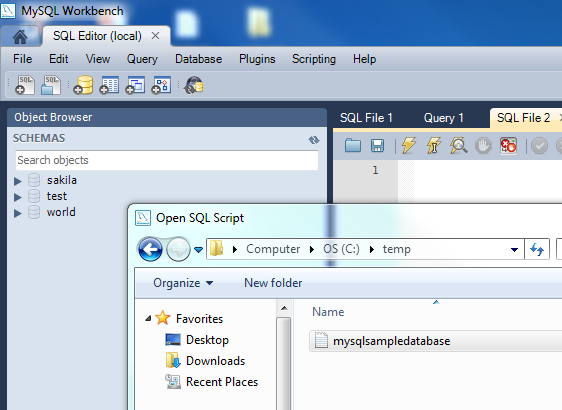Click the create new routine icon
This screenshot has width=562, height=410.
[161, 85]
